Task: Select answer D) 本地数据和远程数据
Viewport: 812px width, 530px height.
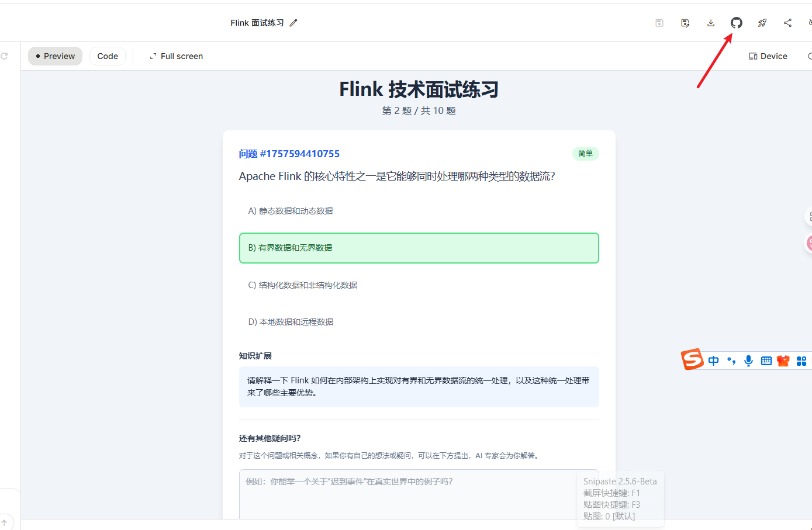Action: pos(419,322)
